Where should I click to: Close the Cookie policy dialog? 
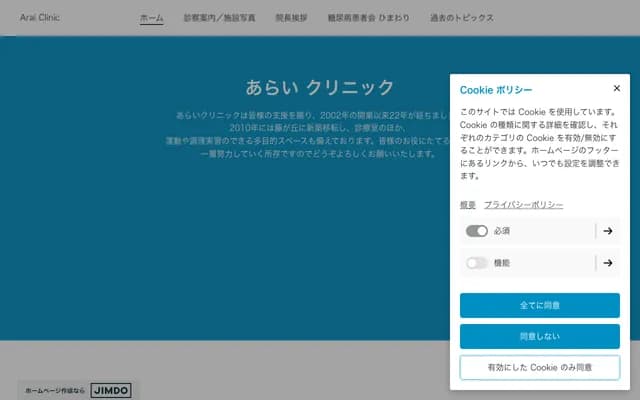pyautogui.click(x=616, y=88)
